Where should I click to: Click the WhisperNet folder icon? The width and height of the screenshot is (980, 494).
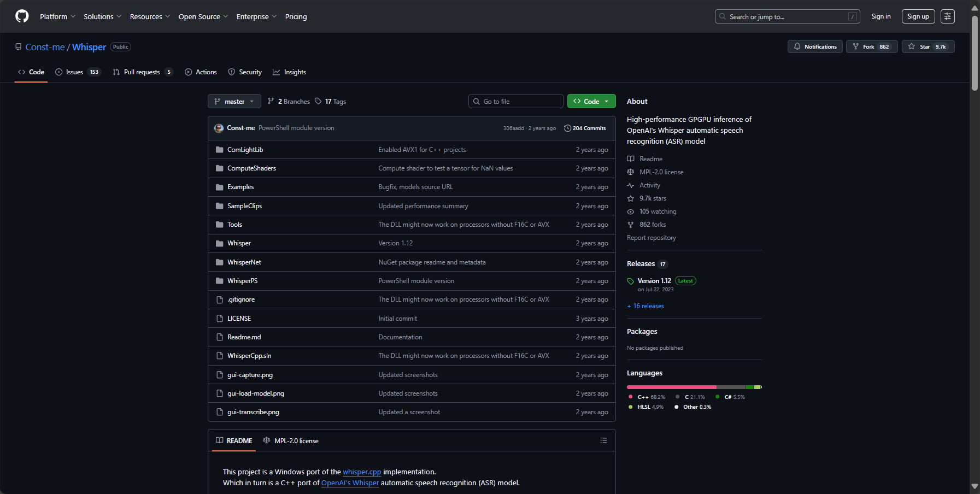click(220, 262)
